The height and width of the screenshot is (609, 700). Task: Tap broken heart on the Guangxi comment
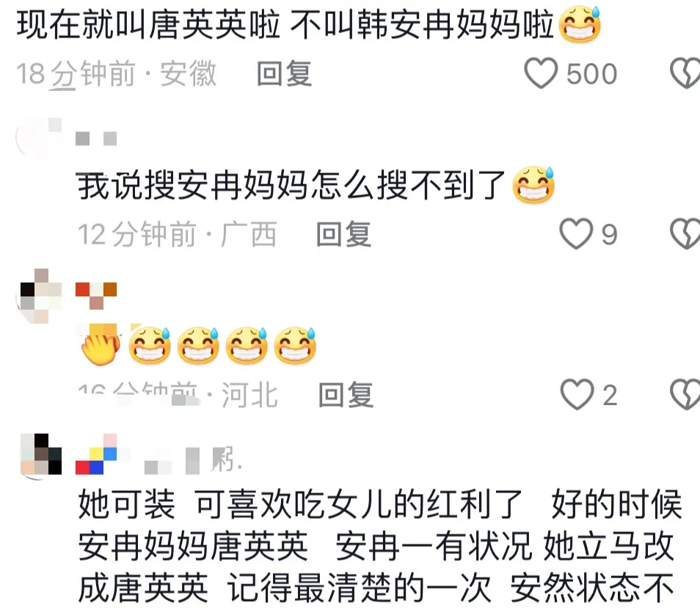(685, 233)
